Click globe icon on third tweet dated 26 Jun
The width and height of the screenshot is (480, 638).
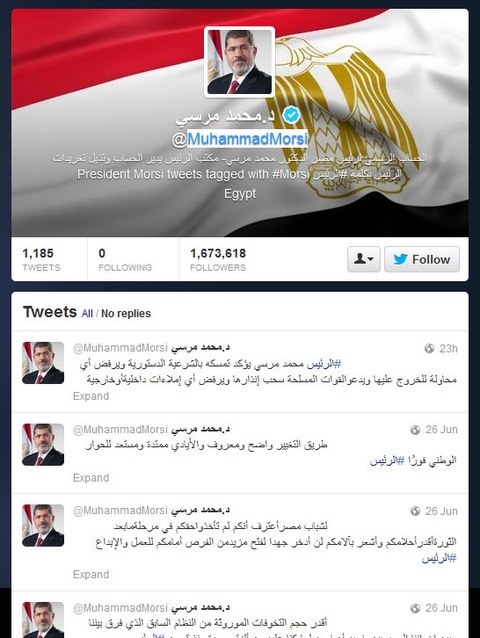tap(415, 511)
